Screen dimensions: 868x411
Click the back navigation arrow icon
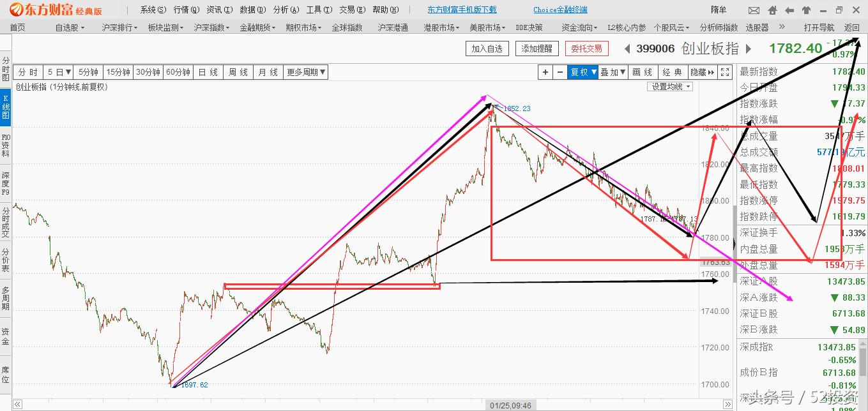tap(789, 10)
